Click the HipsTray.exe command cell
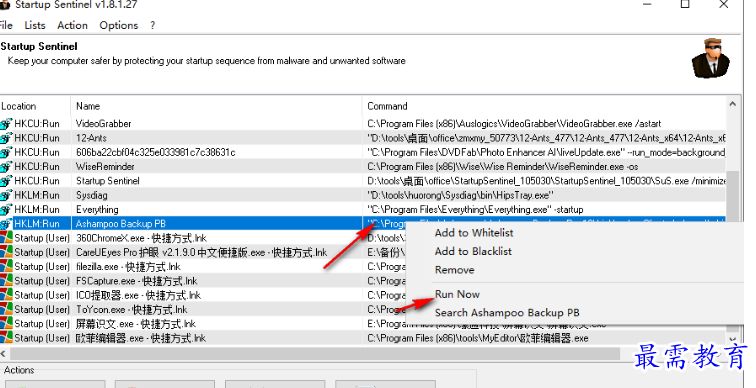Screen dimensions: 756x388 pos(460,195)
